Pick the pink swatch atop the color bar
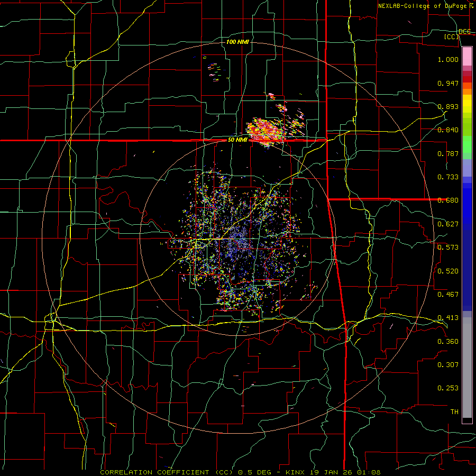The image size is (476, 476). [x=467, y=56]
